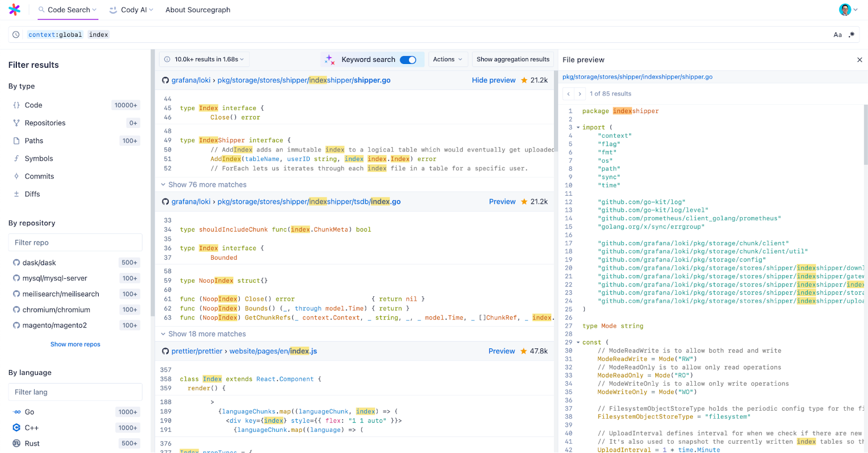Filter by chromium/chromium repository
868x453 pixels.
75,310
